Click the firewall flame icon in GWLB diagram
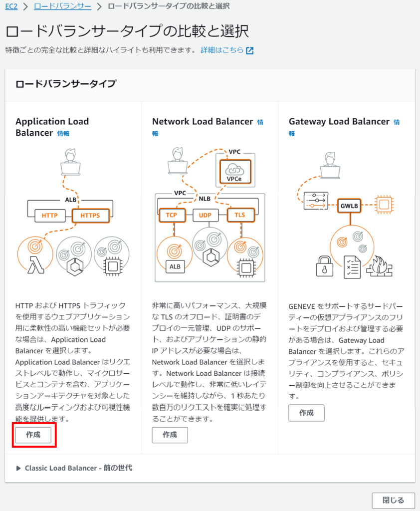The image size is (420, 511). tap(380, 266)
